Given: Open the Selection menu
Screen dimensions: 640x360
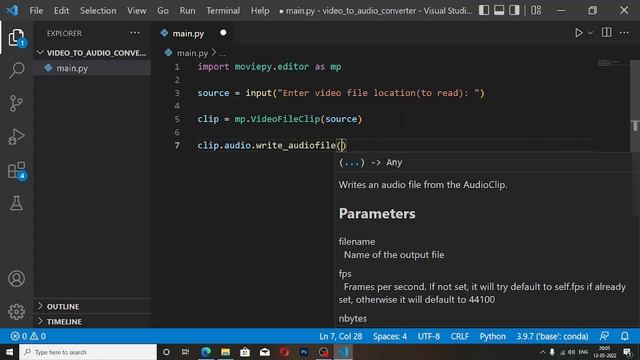Looking at the screenshot, I should [98, 10].
